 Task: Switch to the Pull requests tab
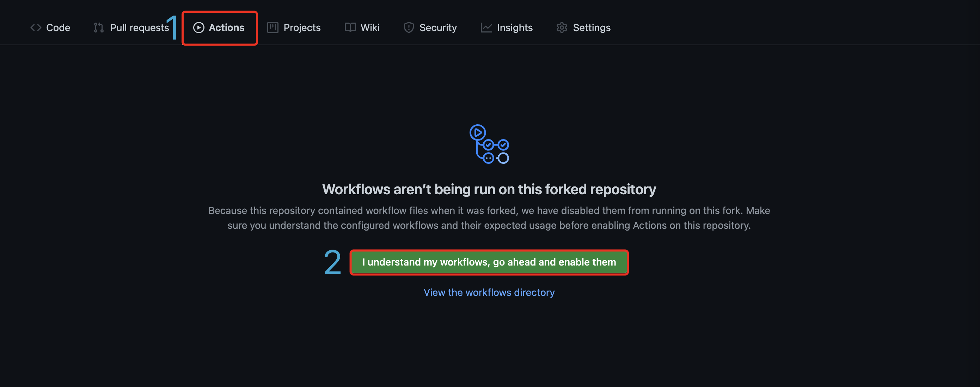pos(139,28)
